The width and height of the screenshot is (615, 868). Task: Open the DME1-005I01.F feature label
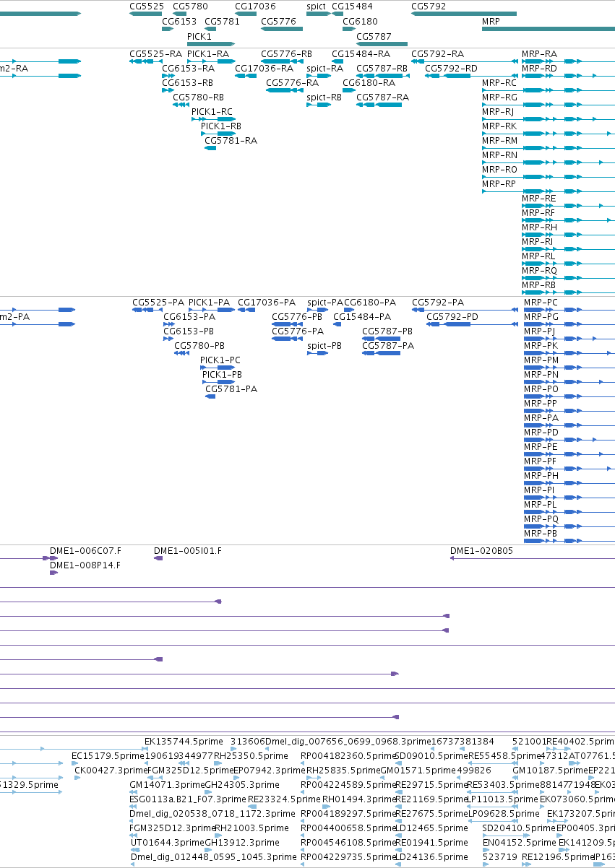coord(188,550)
